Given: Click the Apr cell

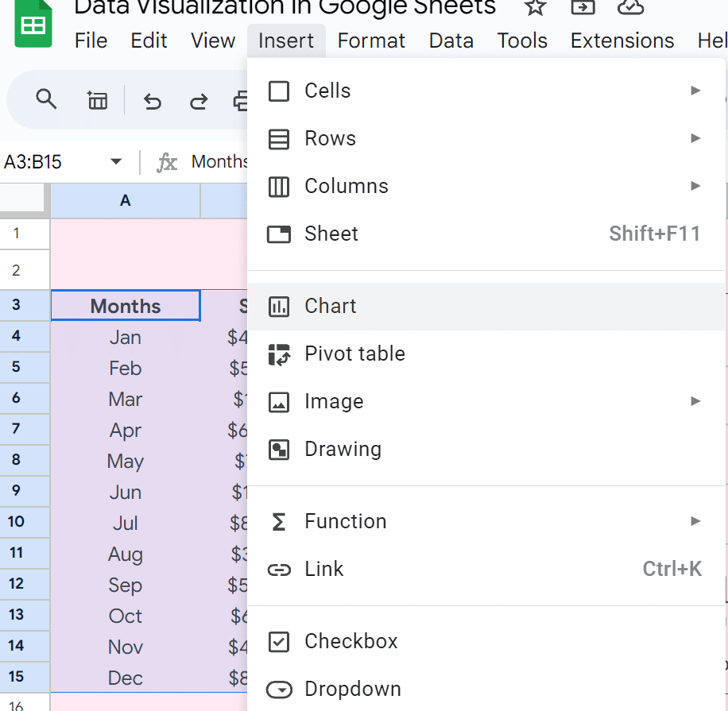Looking at the screenshot, I should tap(126, 429).
